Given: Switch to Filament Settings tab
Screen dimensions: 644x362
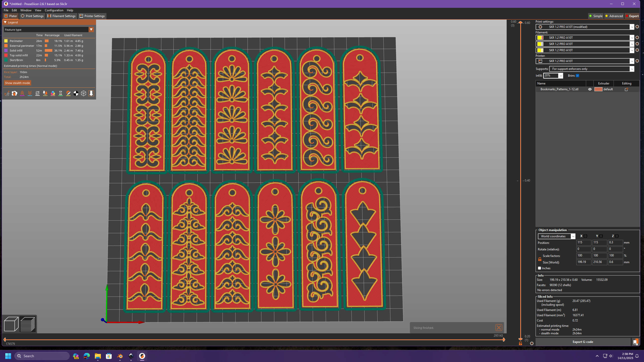Looking at the screenshot, I should click(x=62, y=16).
